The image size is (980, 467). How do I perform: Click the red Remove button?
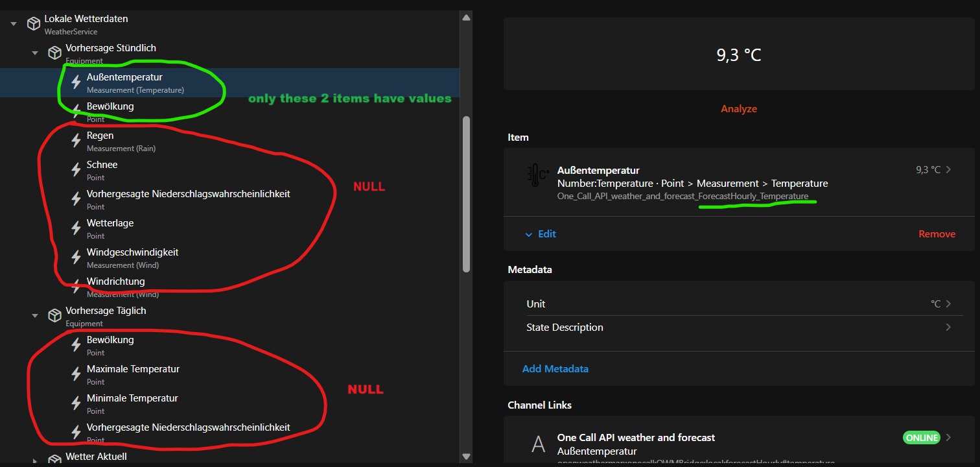(937, 234)
